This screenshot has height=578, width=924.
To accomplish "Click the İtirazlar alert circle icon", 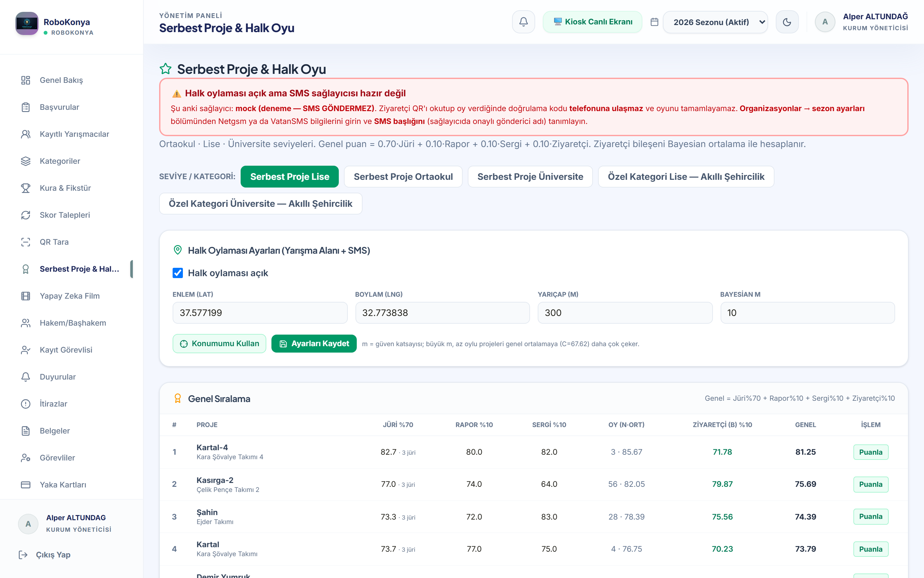I will 26,404.
